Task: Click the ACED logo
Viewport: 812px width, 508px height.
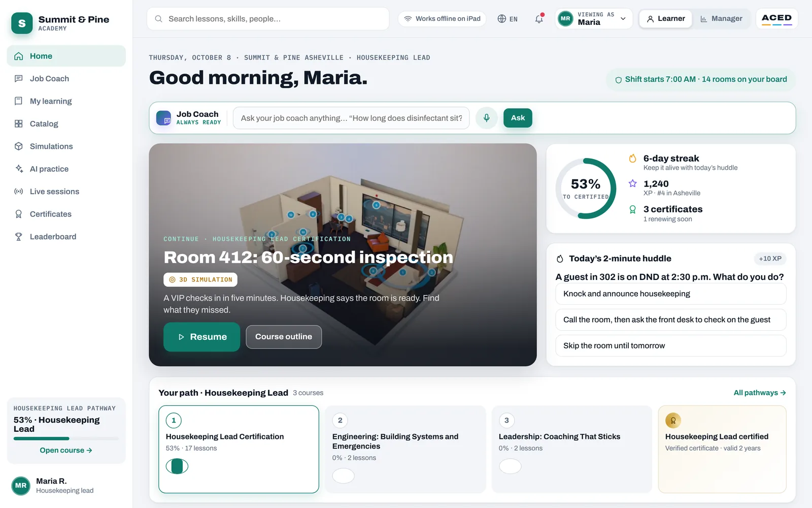Action: click(776, 19)
